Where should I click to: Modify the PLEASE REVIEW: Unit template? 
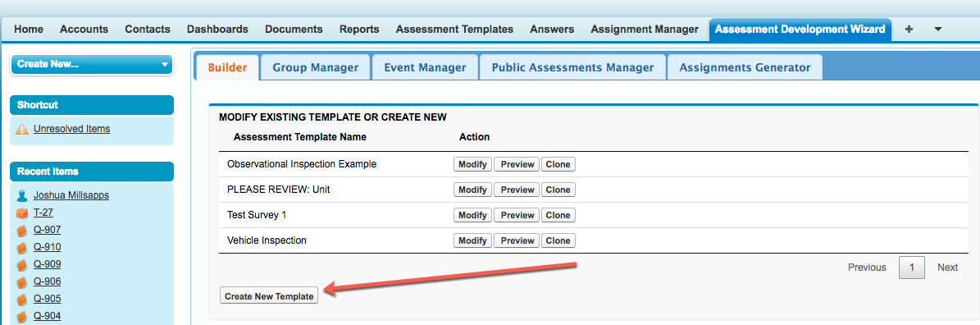pyautogui.click(x=472, y=190)
